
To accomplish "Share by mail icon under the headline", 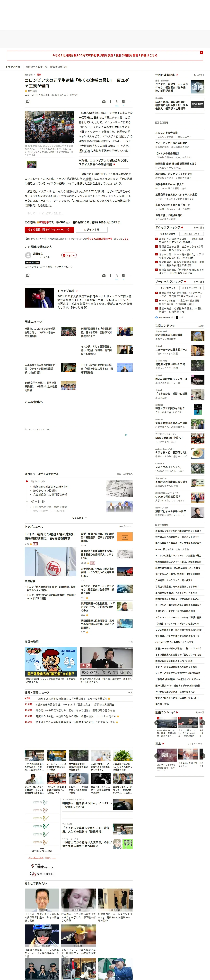I will pyautogui.click(x=104, y=102).
